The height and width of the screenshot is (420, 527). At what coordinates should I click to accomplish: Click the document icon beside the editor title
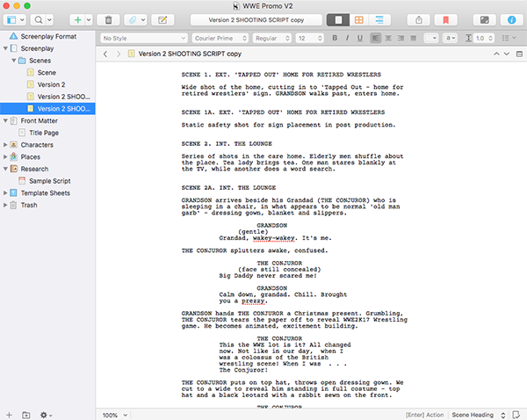[132, 54]
